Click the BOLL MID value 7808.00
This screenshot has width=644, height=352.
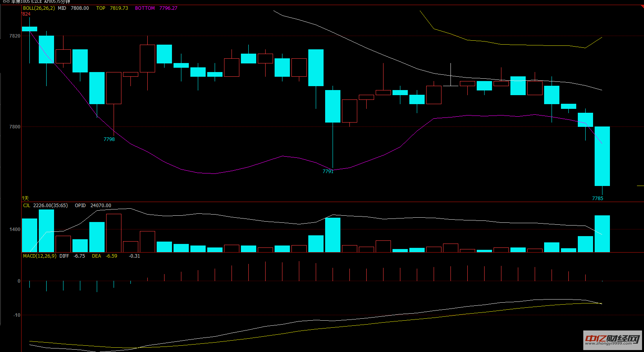80,8
